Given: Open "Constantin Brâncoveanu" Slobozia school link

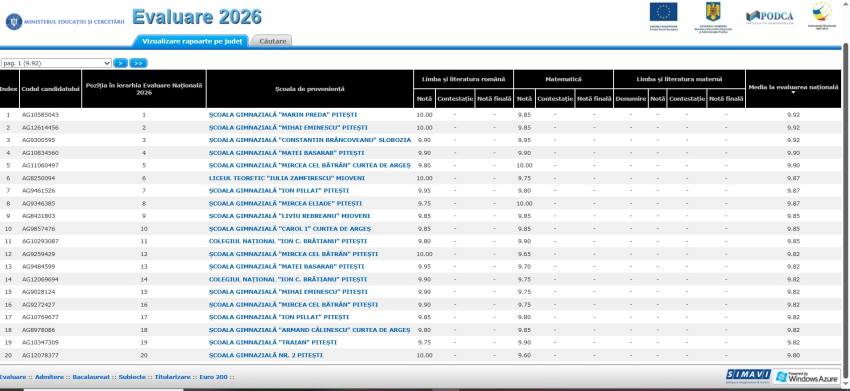Looking at the screenshot, I should point(310,140).
